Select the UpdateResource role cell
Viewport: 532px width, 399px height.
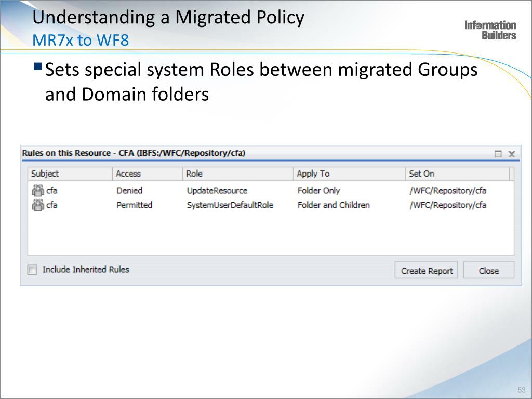point(217,190)
